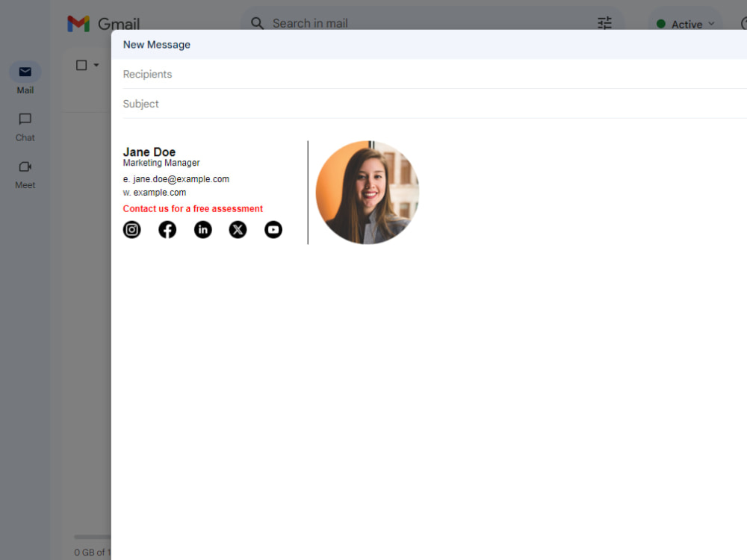Click the Gmail logo
This screenshot has height=560, width=747.
[103, 23]
